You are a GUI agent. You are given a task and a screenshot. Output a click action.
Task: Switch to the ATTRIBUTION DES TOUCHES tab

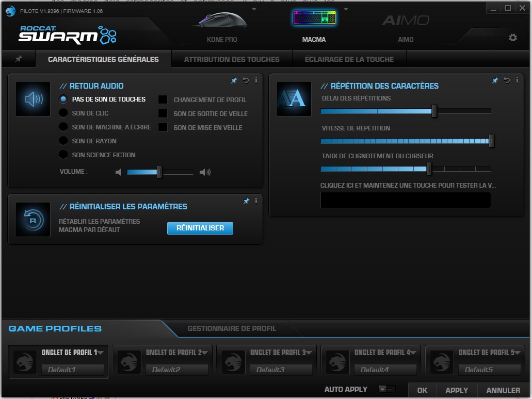click(x=231, y=59)
